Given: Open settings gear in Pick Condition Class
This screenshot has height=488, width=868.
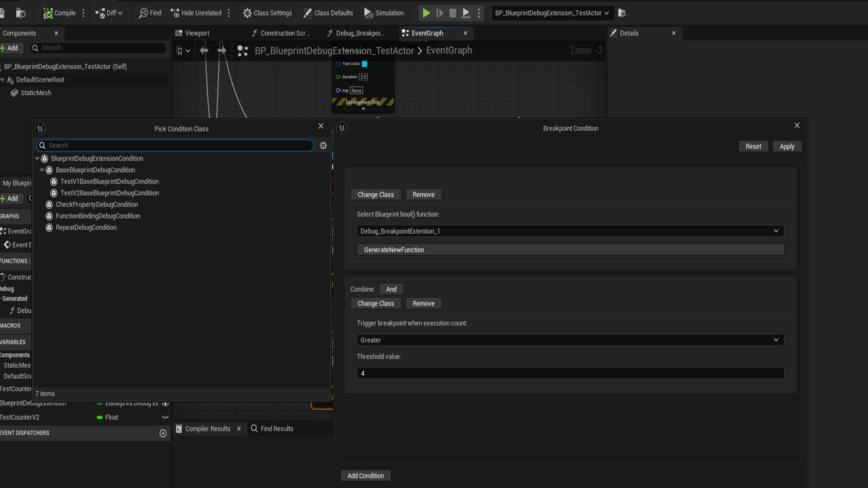Looking at the screenshot, I should tap(323, 145).
